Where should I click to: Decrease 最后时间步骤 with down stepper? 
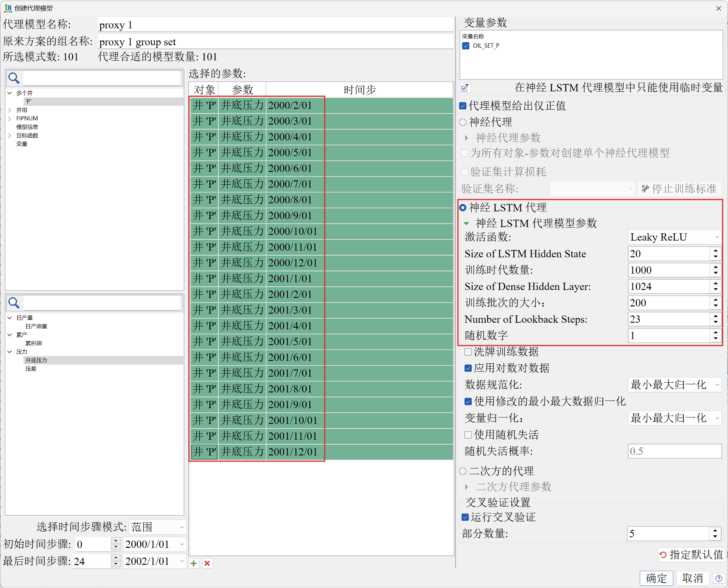click(116, 565)
